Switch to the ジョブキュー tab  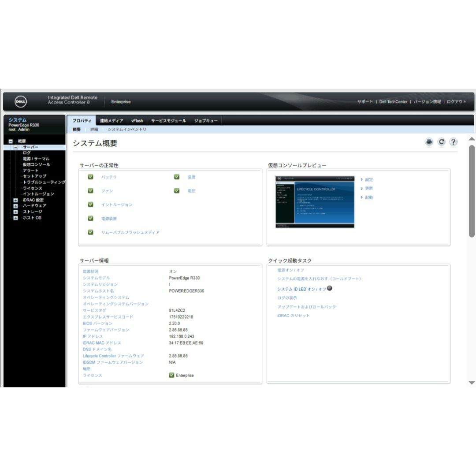(206, 120)
